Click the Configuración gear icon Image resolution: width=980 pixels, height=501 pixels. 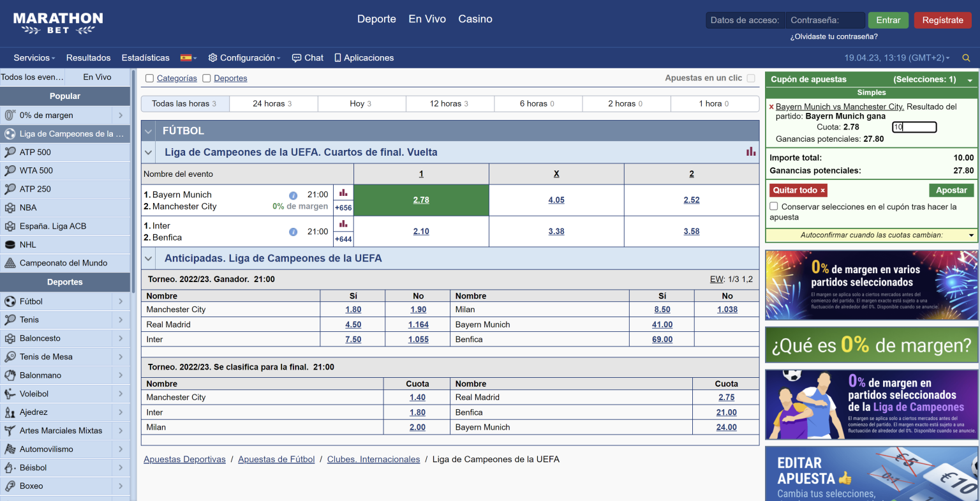[213, 57]
